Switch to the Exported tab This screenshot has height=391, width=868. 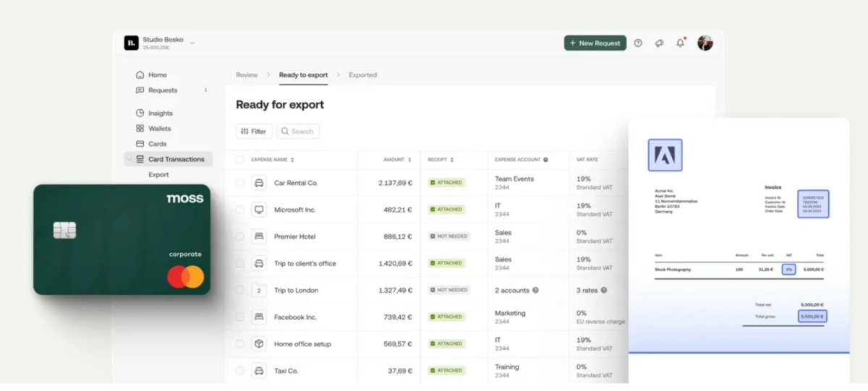pos(362,75)
